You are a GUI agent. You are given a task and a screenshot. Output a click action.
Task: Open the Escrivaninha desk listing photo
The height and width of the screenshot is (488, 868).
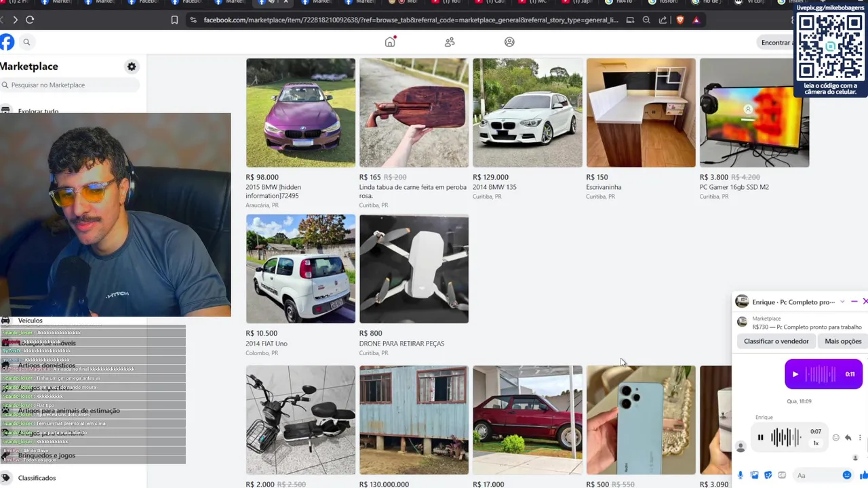pyautogui.click(x=641, y=113)
